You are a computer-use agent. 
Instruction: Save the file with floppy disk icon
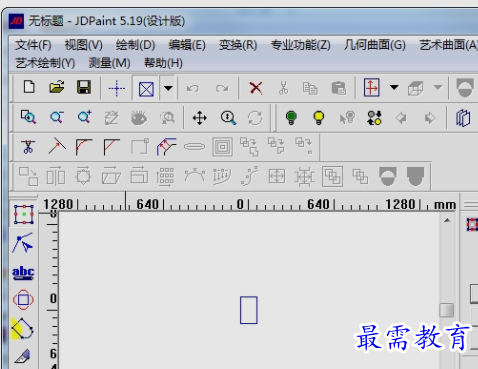pyautogui.click(x=84, y=88)
